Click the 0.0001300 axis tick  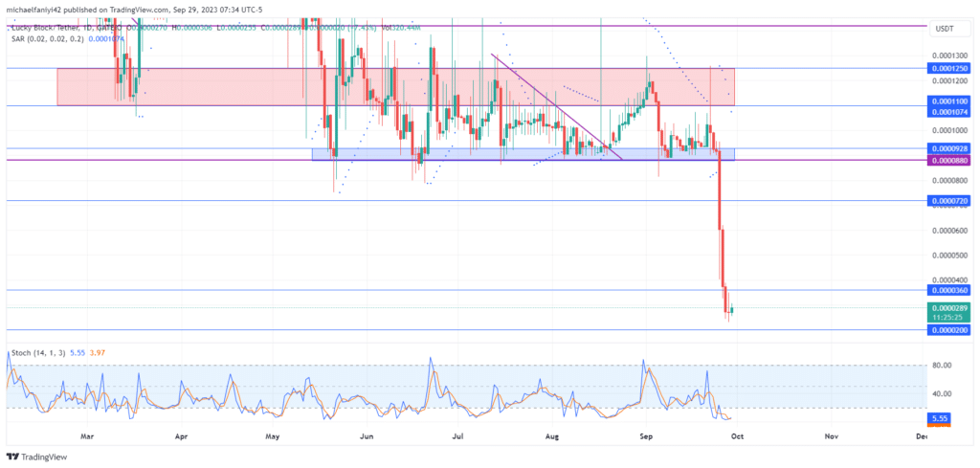point(949,56)
